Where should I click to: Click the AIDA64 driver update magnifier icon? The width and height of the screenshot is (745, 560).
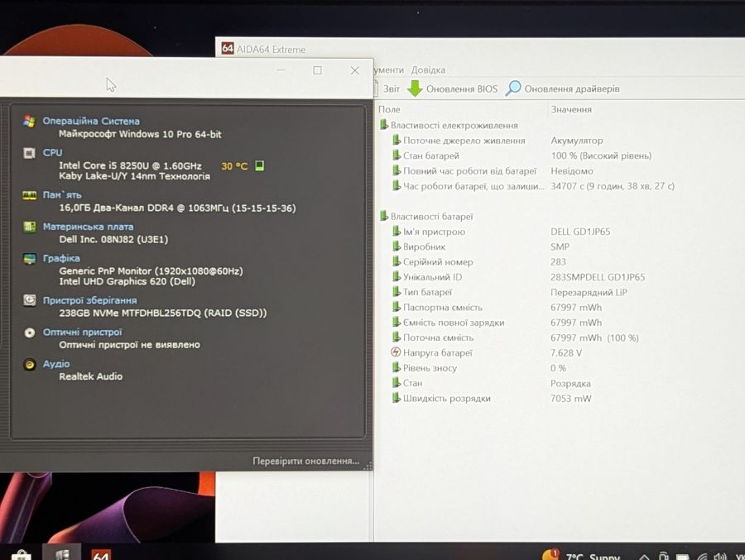512,89
